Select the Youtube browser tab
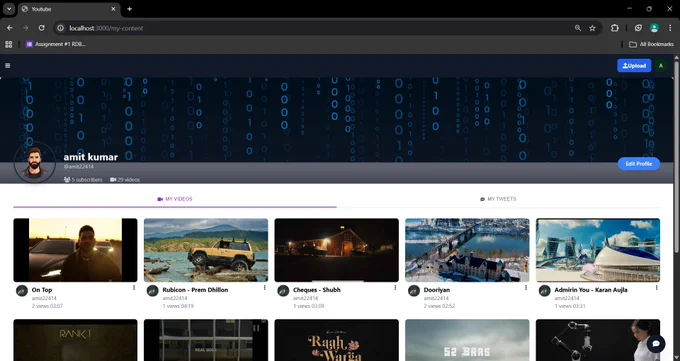Viewport: 680px width, 361px height. [69, 9]
